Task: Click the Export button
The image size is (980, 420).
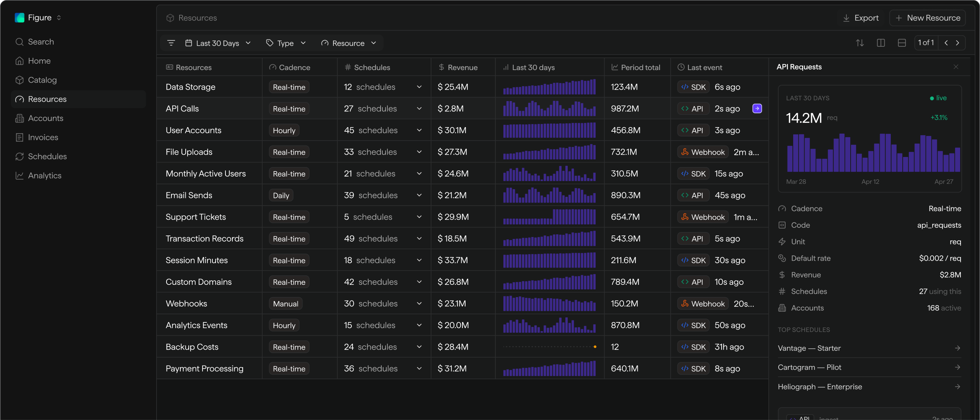Action: point(861,18)
